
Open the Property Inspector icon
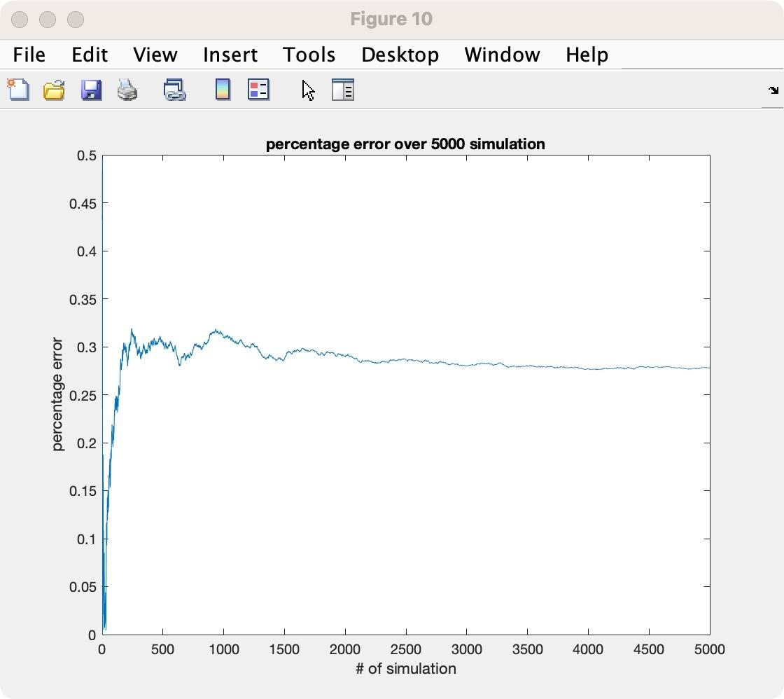click(x=342, y=90)
